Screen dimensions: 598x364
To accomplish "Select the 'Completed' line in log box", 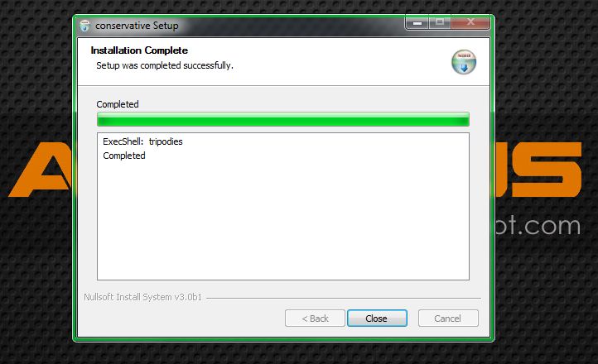I will click(x=124, y=156).
